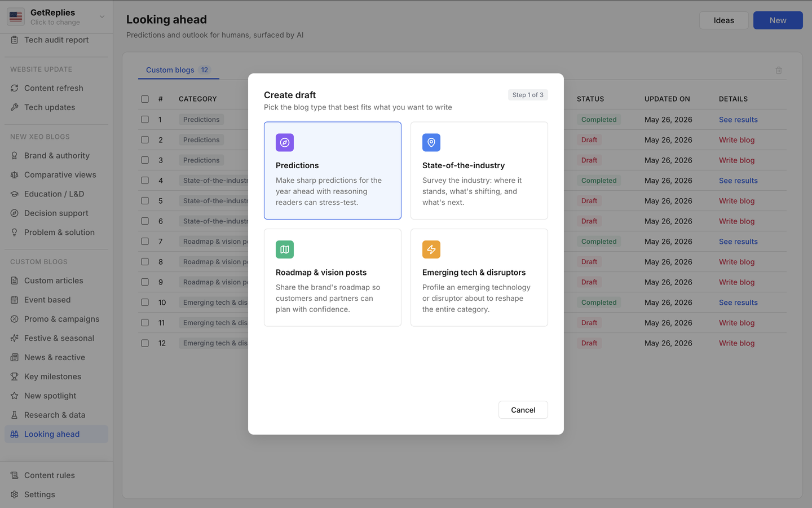Screen dimensions: 812x508
Task: Click the Brand & authority icon
Action: tap(15, 156)
